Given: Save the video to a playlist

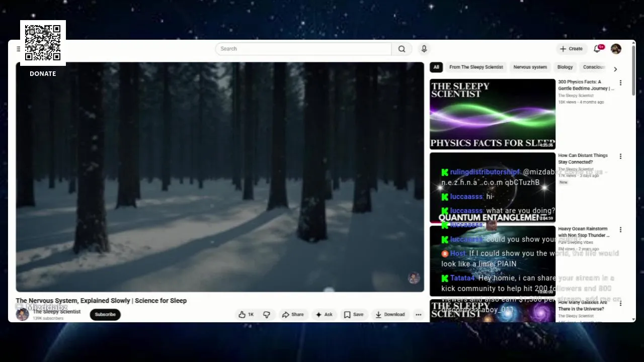Looking at the screenshot, I should click(353, 315).
